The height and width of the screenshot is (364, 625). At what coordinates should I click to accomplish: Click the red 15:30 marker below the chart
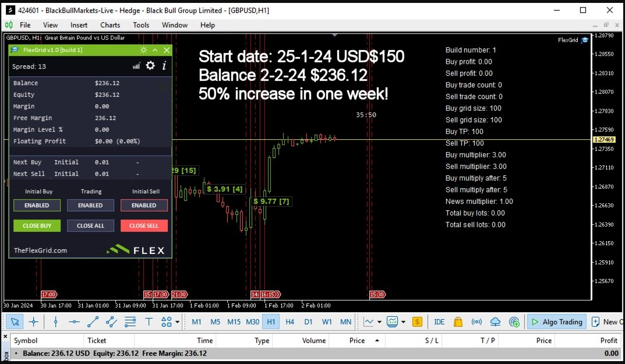click(377, 294)
